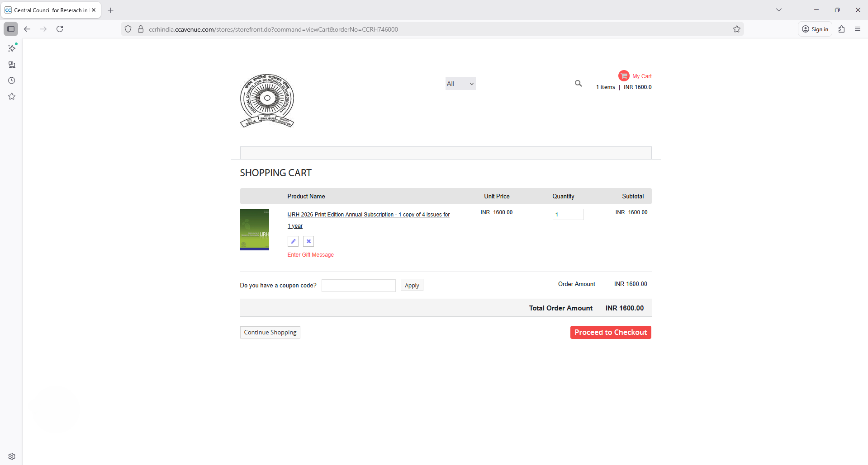Open the browser extensions icon
Screen dimensions: 868x465
click(841, 29)
